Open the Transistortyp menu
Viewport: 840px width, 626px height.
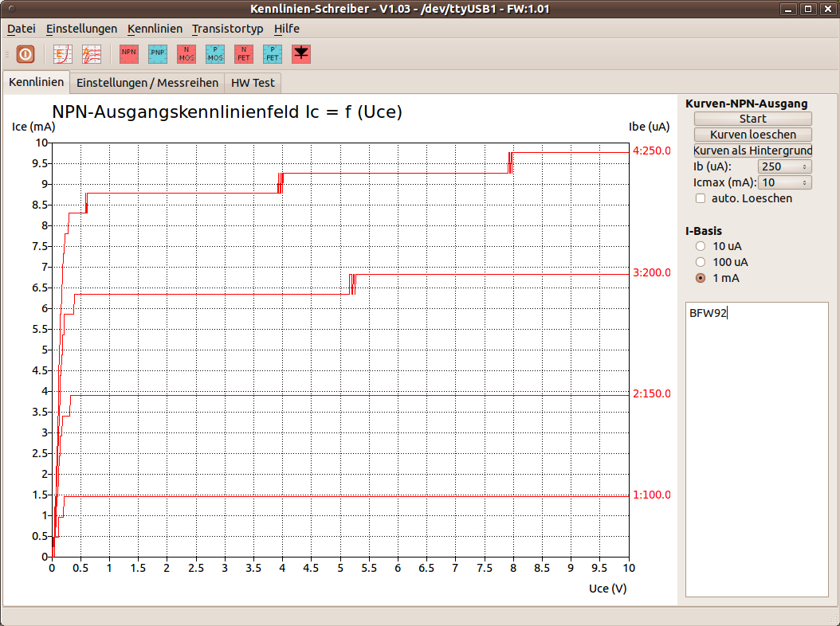pos(228,29)
